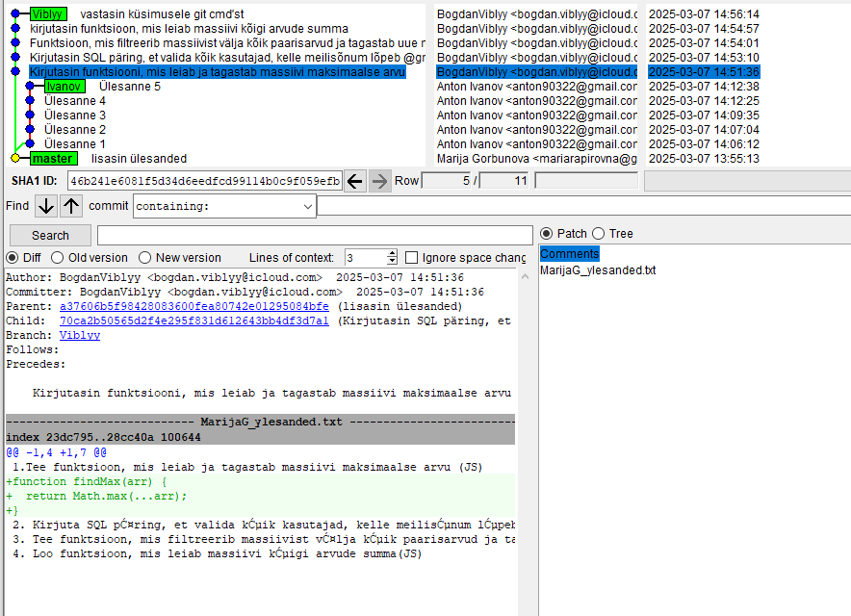Select the green Ivanov branch label
The image size is (851, 616).
(x=64, y=87)
